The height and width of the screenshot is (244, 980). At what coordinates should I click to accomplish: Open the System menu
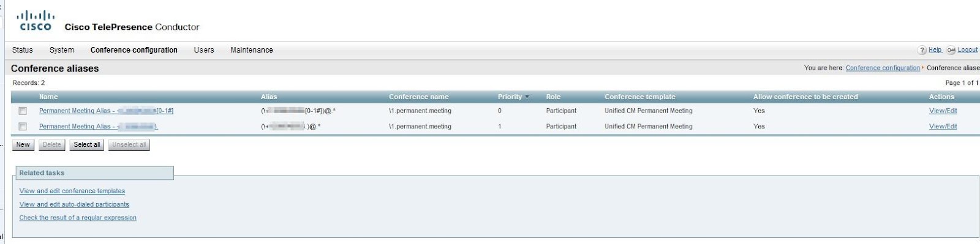(x=62, y=50)
